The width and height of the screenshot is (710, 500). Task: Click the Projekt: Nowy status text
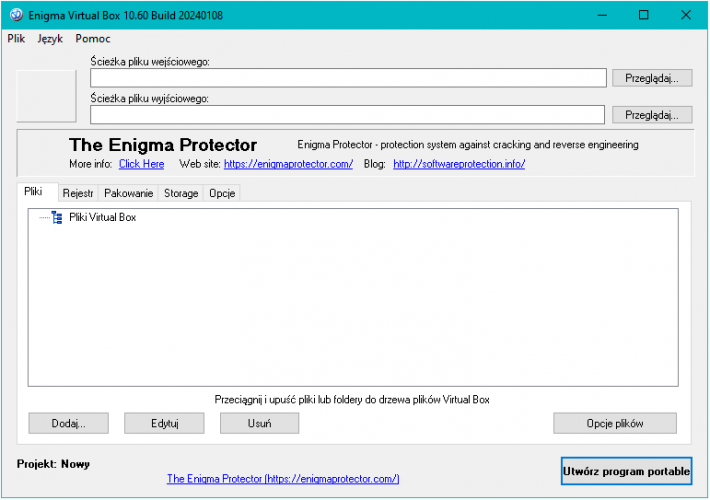point(53,464)
